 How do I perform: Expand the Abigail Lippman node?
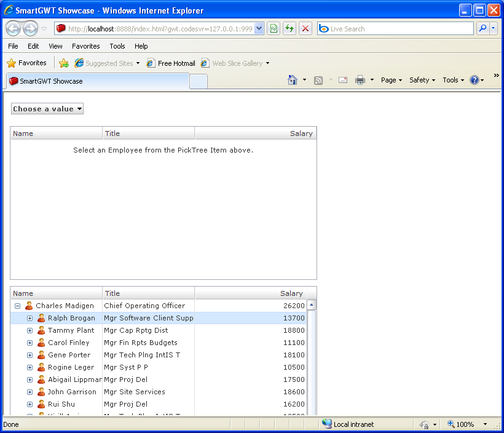(30, 380)
